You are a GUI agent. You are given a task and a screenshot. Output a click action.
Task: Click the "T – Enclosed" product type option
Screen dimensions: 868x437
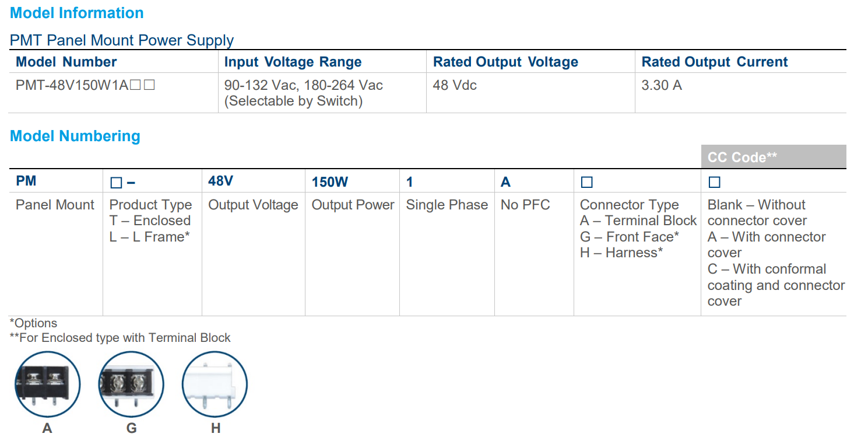coord(150,221)
